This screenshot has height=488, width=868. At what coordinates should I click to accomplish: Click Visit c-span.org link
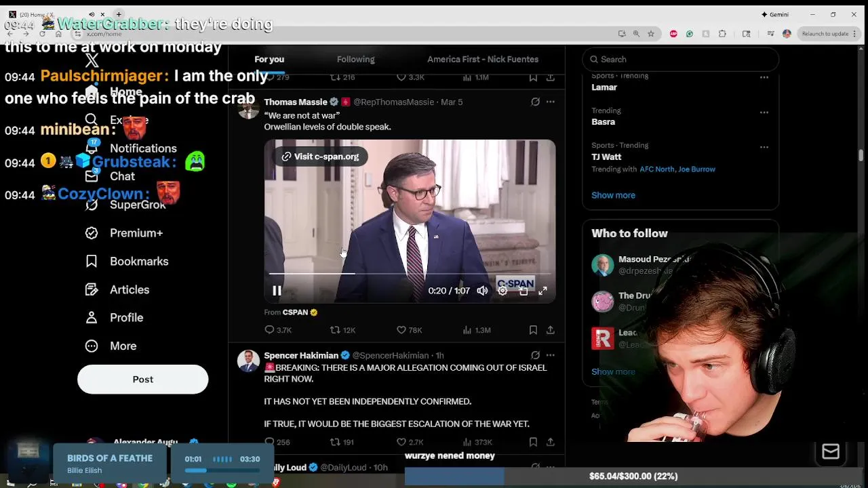click(x=320, y=157)
